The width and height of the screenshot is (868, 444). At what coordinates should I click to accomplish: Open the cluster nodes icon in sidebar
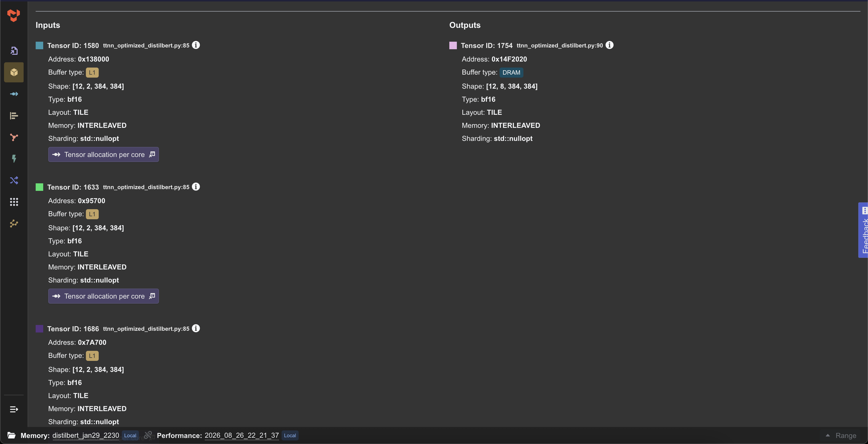(x=14, y=223)
